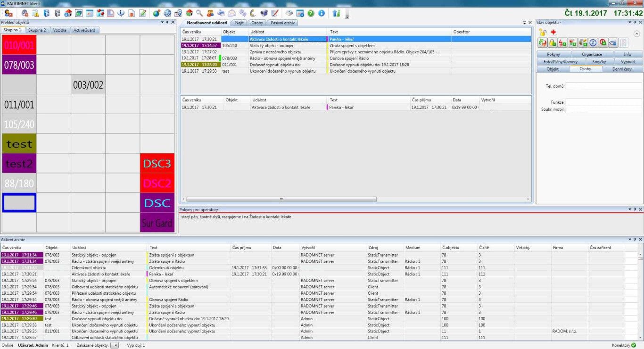Open the Zakázané objekty dropdown
Image resolution: width=644 pixels, height=349 pixels.
tap(115, 345)
